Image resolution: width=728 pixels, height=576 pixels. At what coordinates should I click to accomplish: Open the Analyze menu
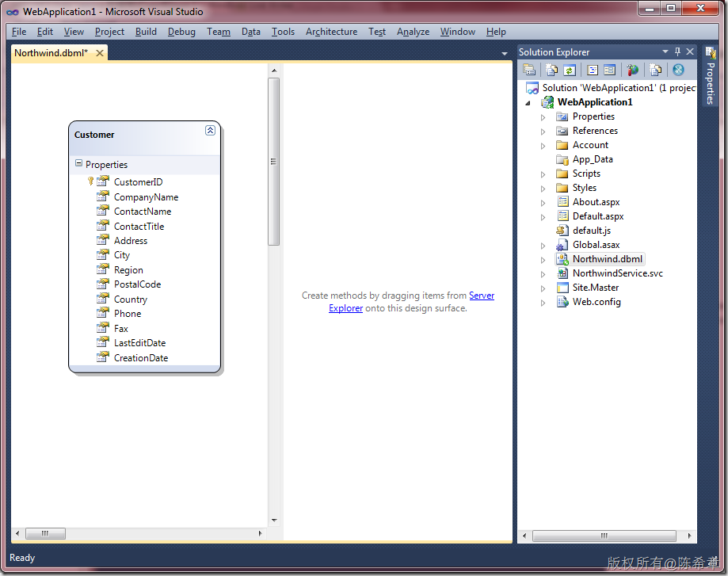(x=414, y=32)
